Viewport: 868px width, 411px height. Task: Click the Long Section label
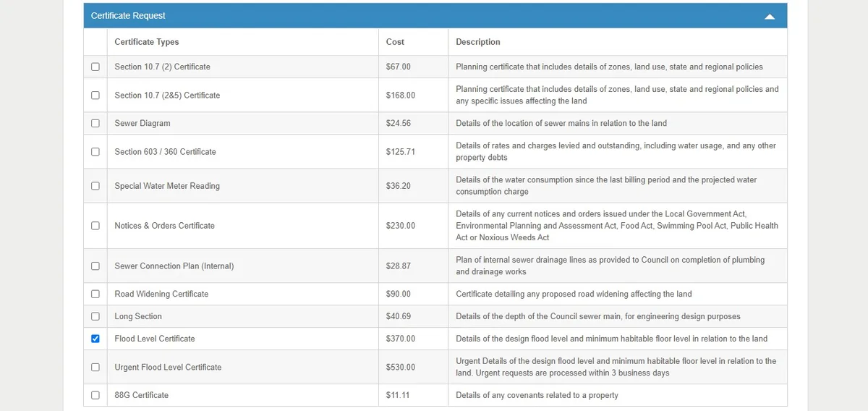tap(138, 316)
